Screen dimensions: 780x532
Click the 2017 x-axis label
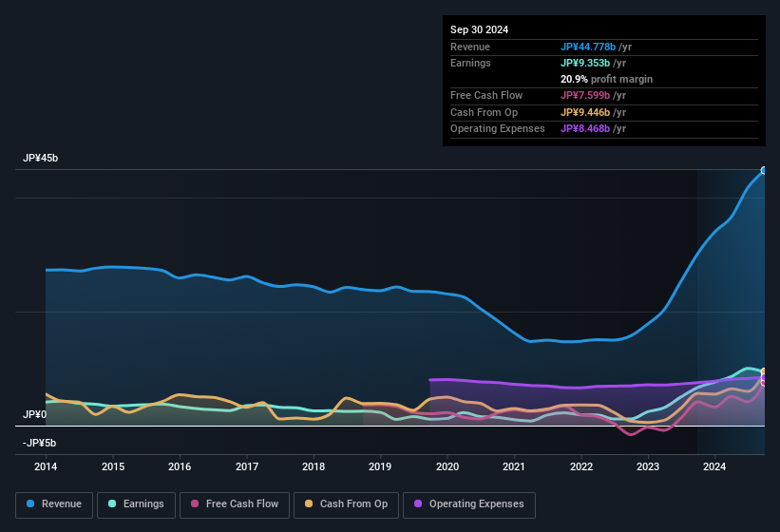point(247,466)
